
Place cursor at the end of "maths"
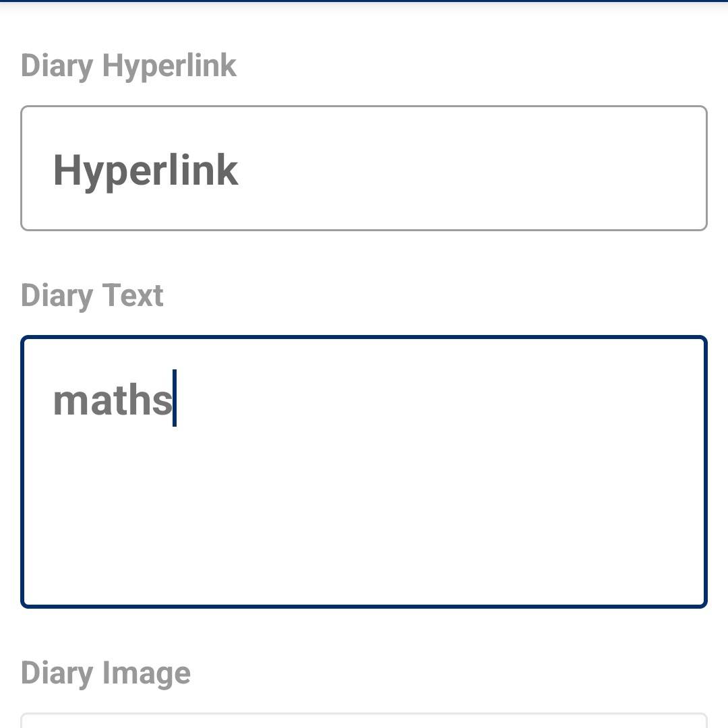173,400
